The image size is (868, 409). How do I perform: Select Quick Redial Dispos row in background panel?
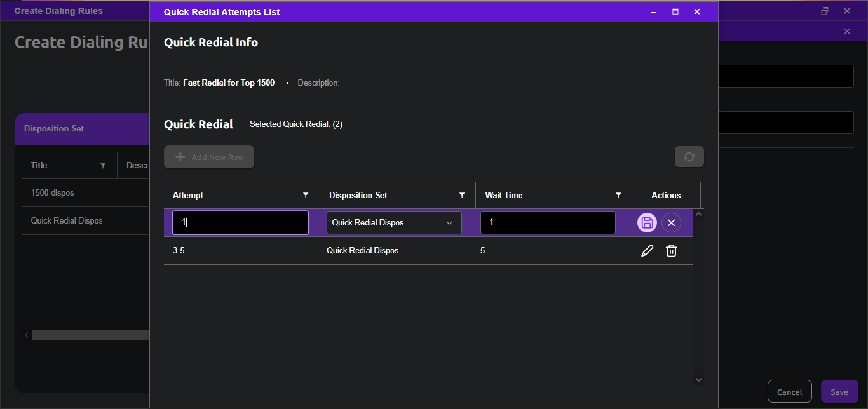(x=86, y=221)
